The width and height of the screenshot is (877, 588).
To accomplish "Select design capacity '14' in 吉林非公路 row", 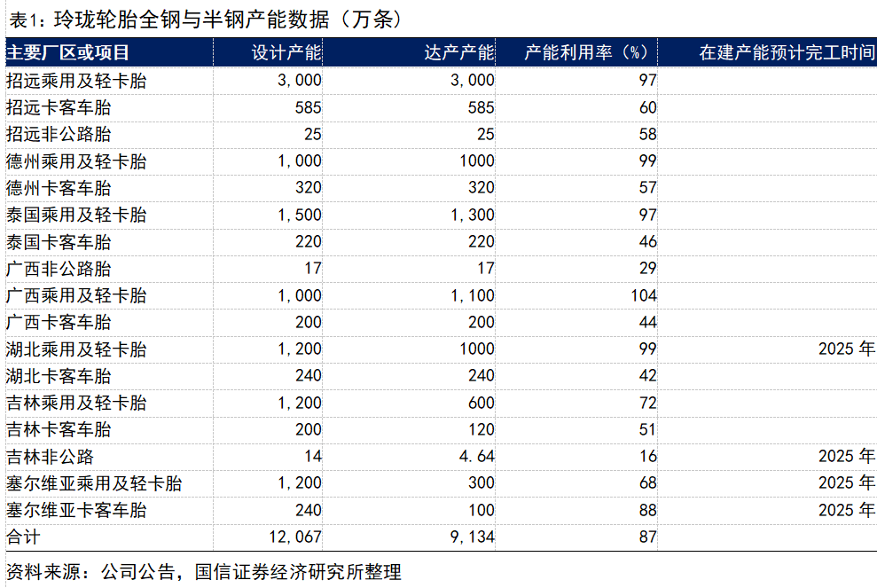I will click(313, 457).
